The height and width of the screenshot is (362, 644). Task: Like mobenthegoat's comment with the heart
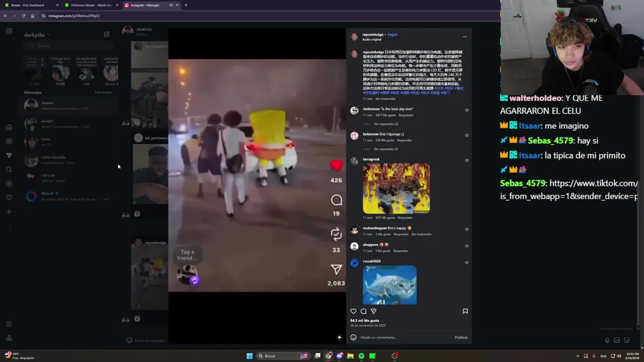pyautogui.click(x=467, y=229)
